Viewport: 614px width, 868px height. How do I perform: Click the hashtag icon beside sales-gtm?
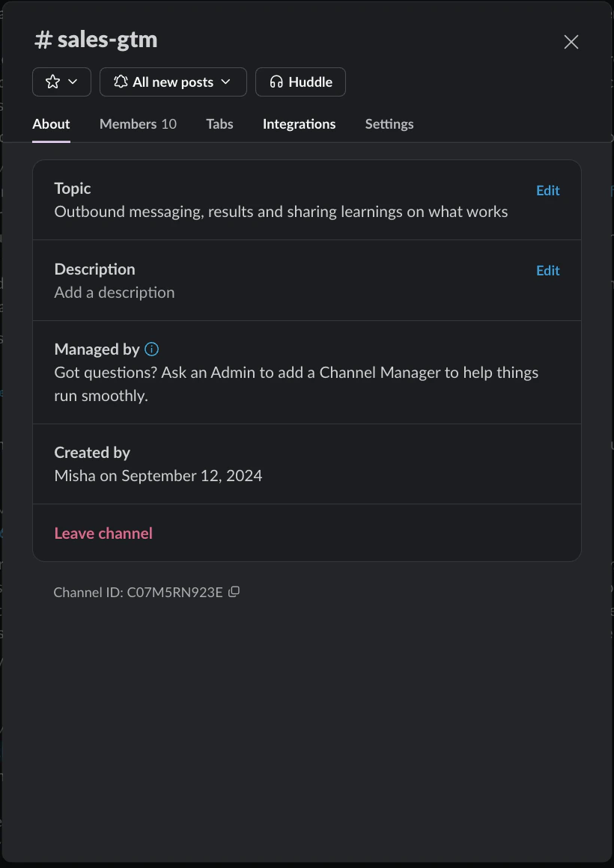click(x=43, y=40)
